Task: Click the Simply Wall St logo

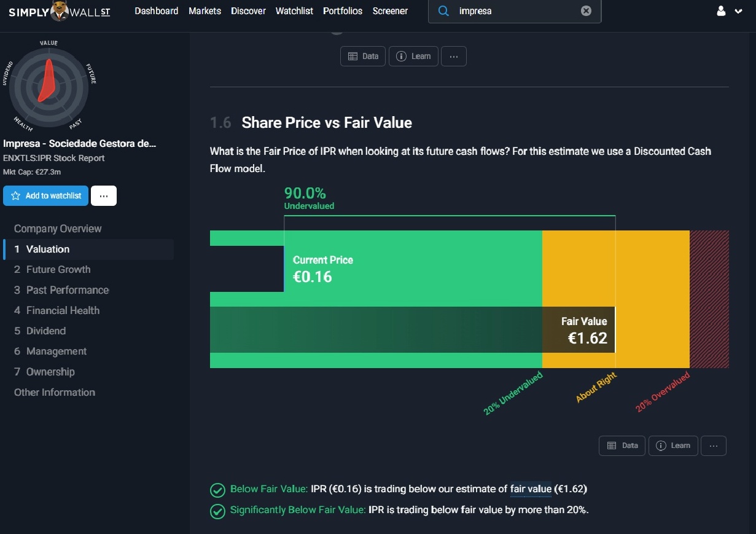Action: [x=60, y=11]
